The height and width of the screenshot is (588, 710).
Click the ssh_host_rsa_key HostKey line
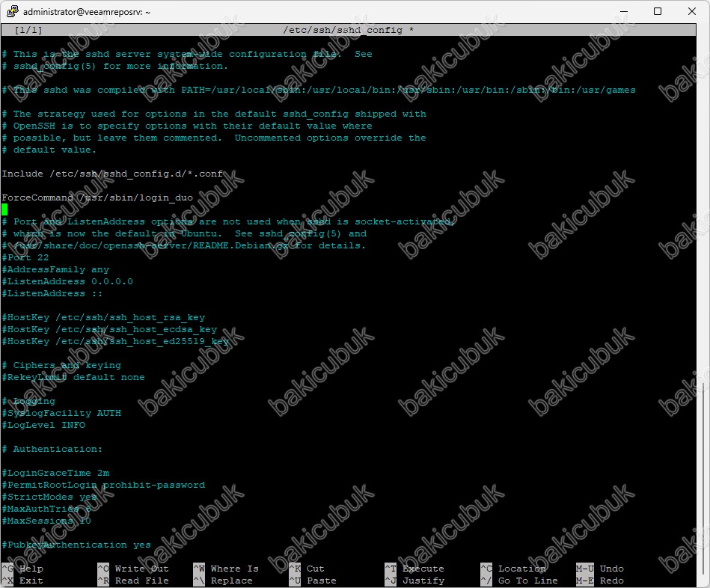click(104, 317)
